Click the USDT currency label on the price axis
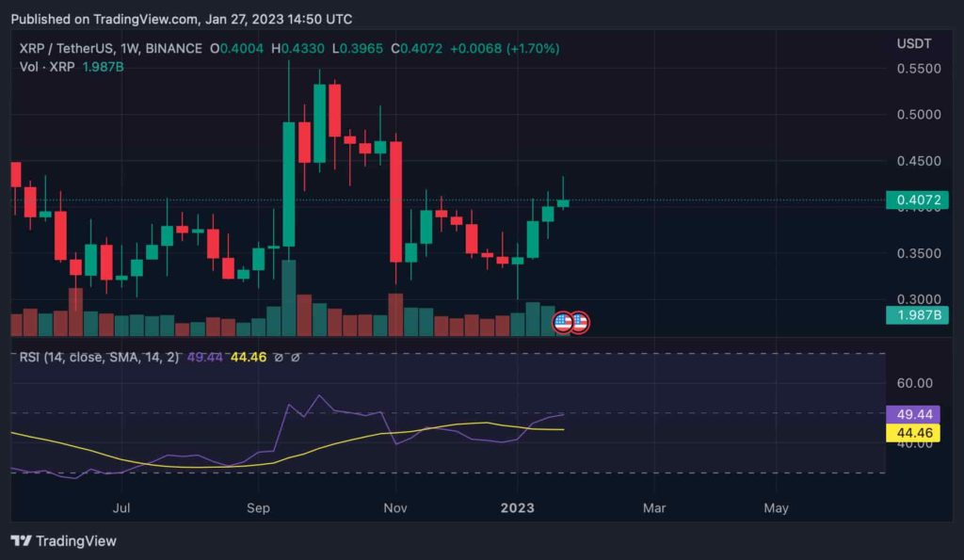Screen dimensions: 964x560 tap(913, 43)
